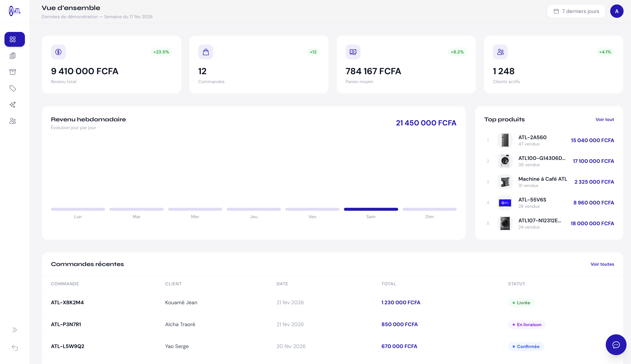631x364 pixels.
Task: Open the customers people icon in sidebar
Action: [13, 121]
